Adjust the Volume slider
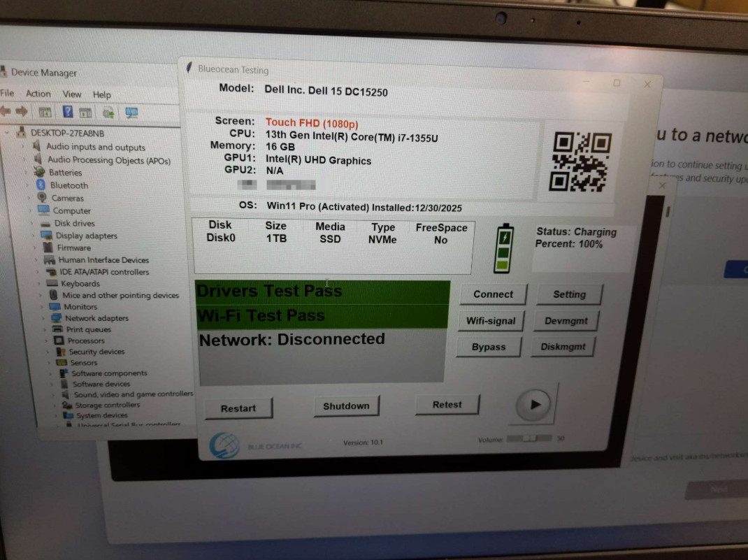The image size is (748, 560). coord(529,438)
